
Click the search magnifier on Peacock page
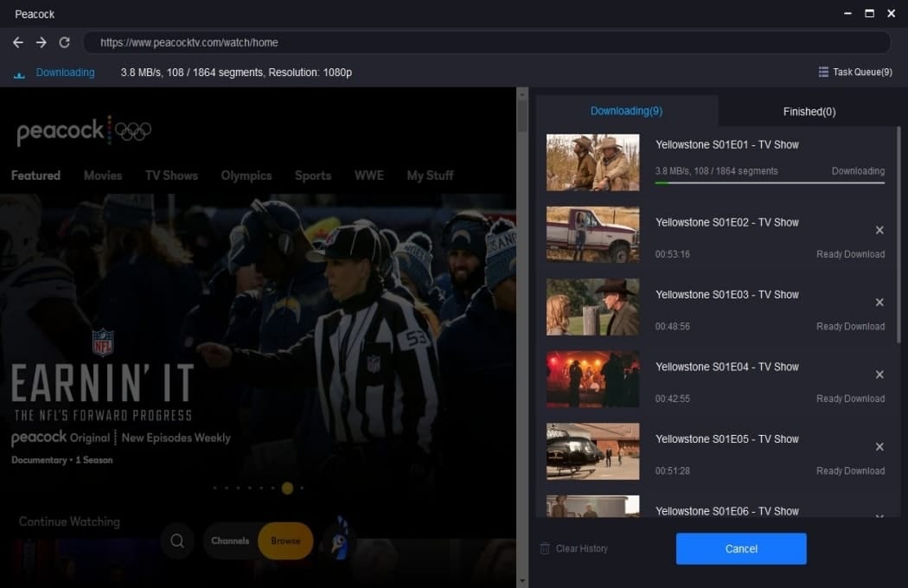[177, 540]
